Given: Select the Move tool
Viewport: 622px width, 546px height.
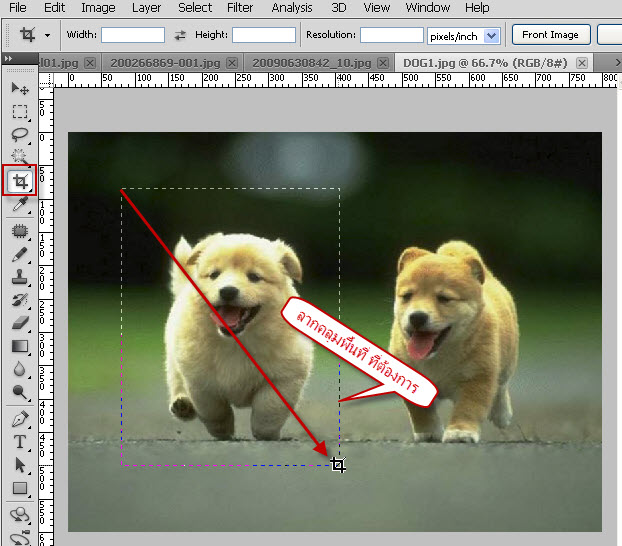Looking at the screenshot, I should [20, 88].
